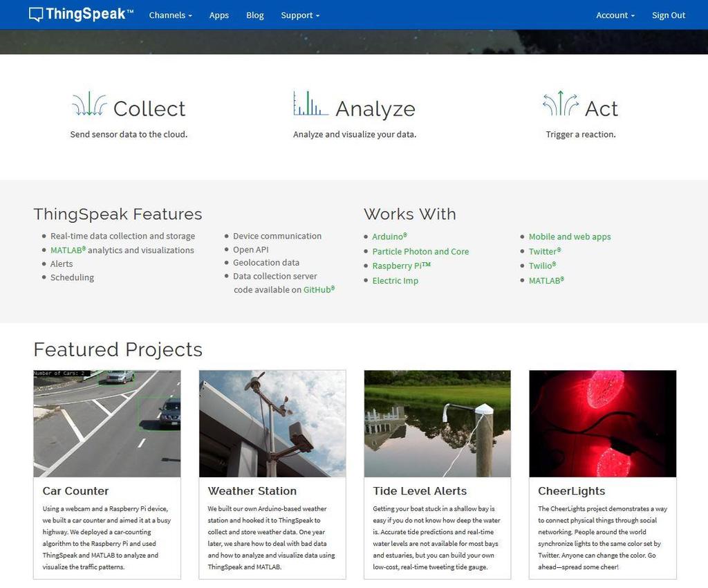The height and width of the screenshot is (588, 708).
Task: Click the Featured Projects heading
Action: coord(118,349)
